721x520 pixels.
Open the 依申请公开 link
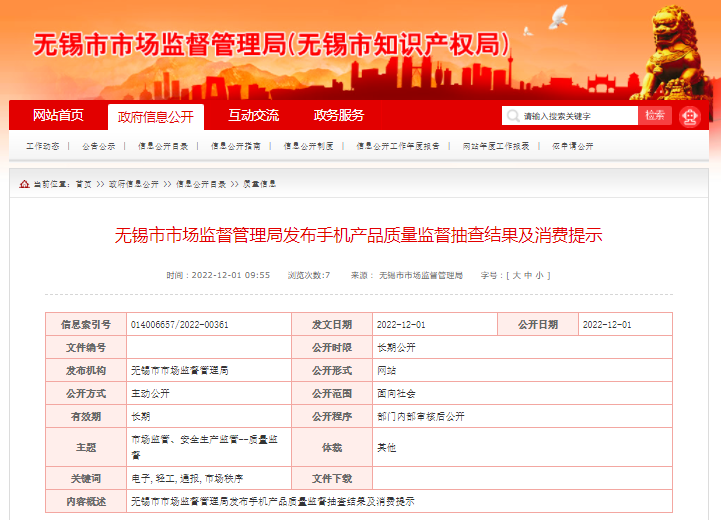(572, 146)
